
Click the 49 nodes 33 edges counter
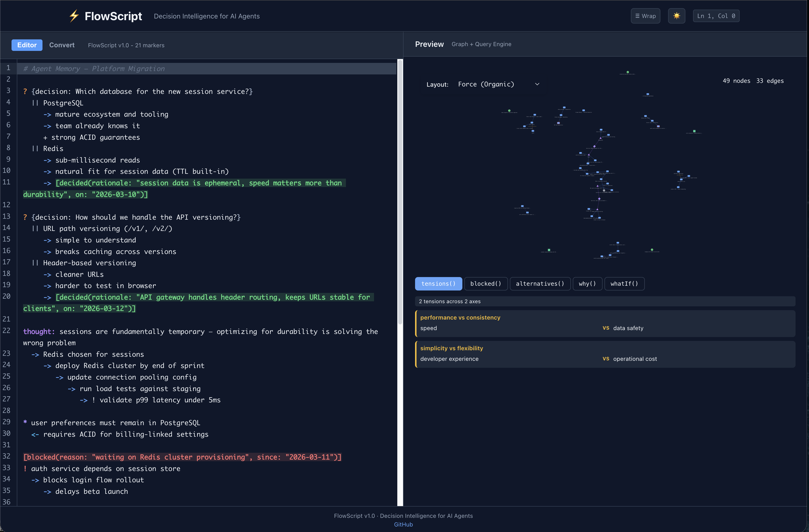[753, 81]
